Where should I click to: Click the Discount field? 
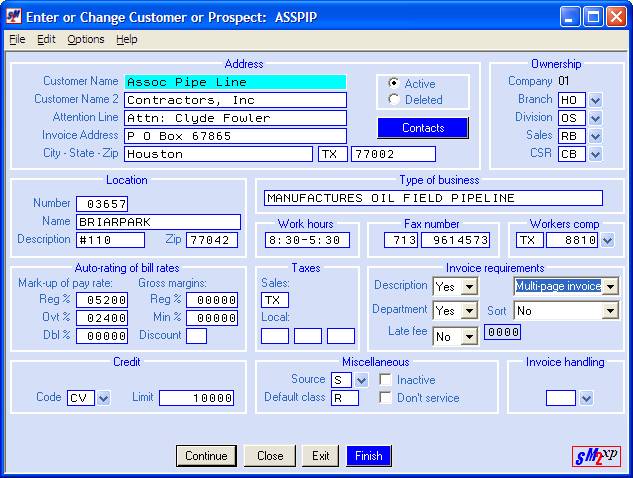pyautogui.click(x=197, y=336)
